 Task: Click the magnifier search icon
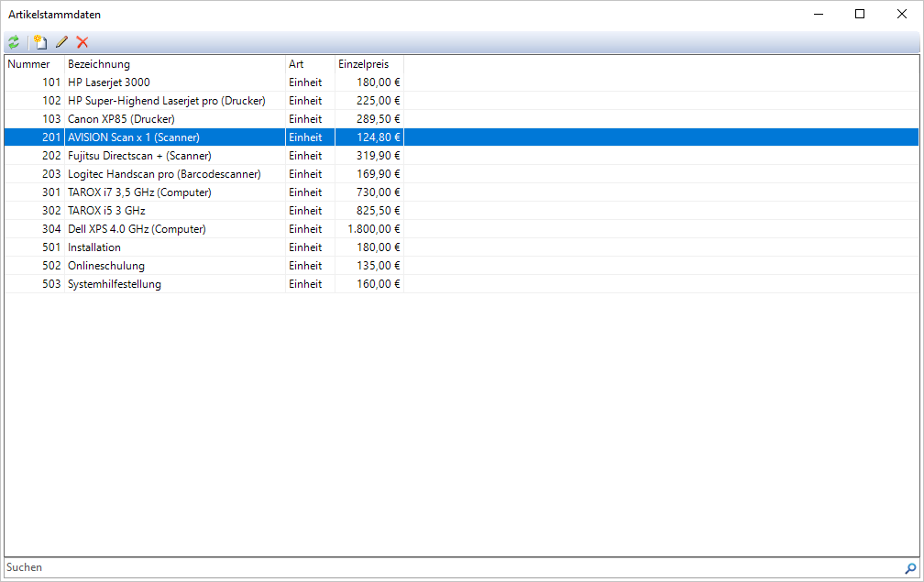pos(910,568)
